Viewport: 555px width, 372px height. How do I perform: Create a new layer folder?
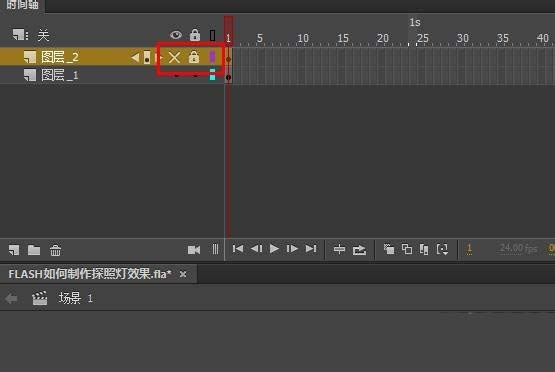click(34, 250)
